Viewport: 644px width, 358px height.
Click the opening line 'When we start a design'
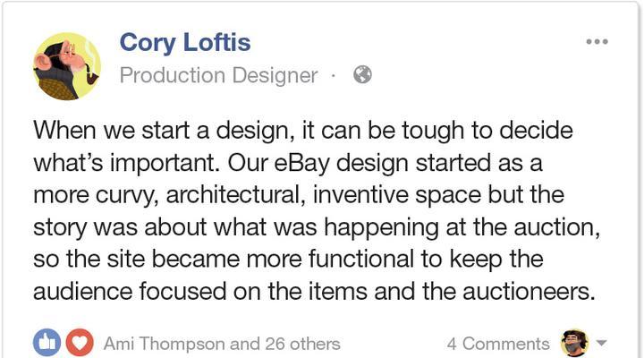161,131
